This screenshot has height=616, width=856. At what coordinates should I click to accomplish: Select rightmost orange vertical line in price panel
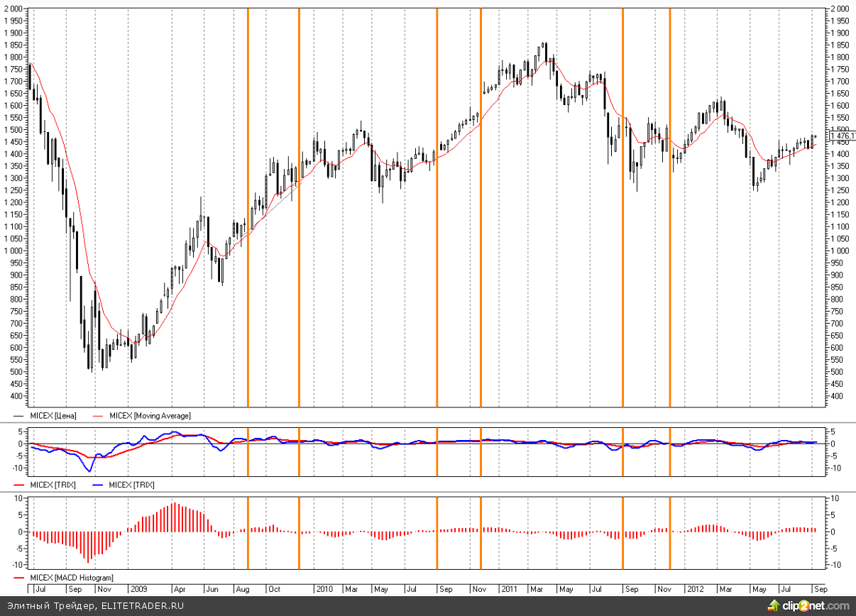[670, 213]
